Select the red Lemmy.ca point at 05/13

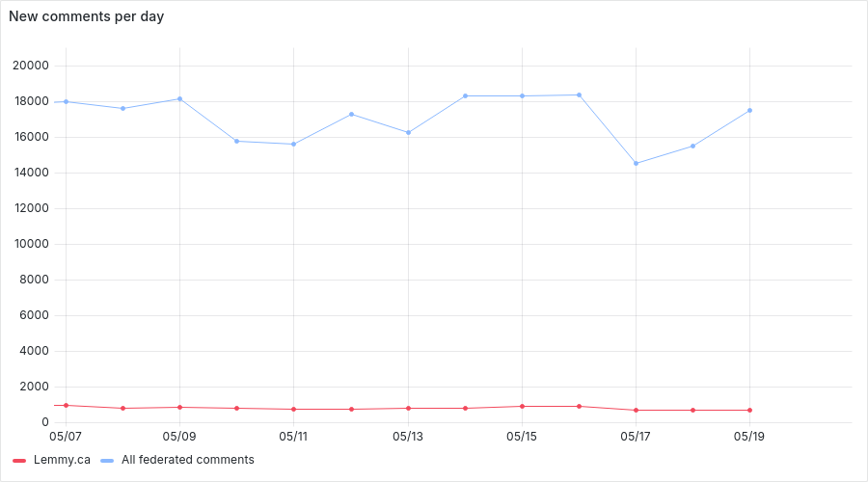(x=409, y=409)
